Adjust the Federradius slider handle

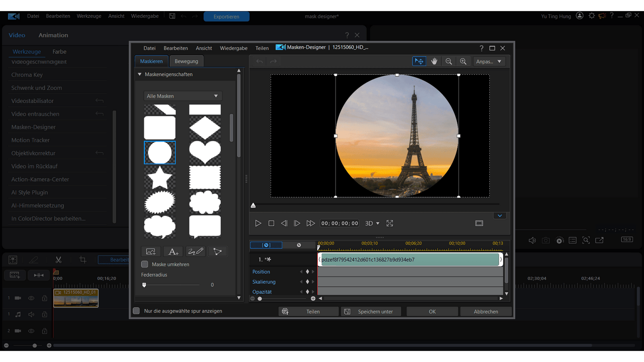(x=144, y=285)
